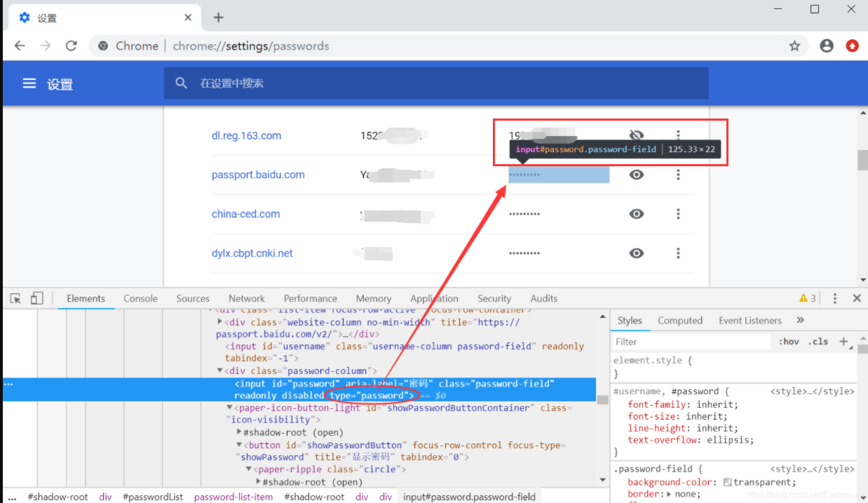Viewport: 868px width, 503px height.
Task: Reveal the china-ced.com password
Action: point(637,214)
